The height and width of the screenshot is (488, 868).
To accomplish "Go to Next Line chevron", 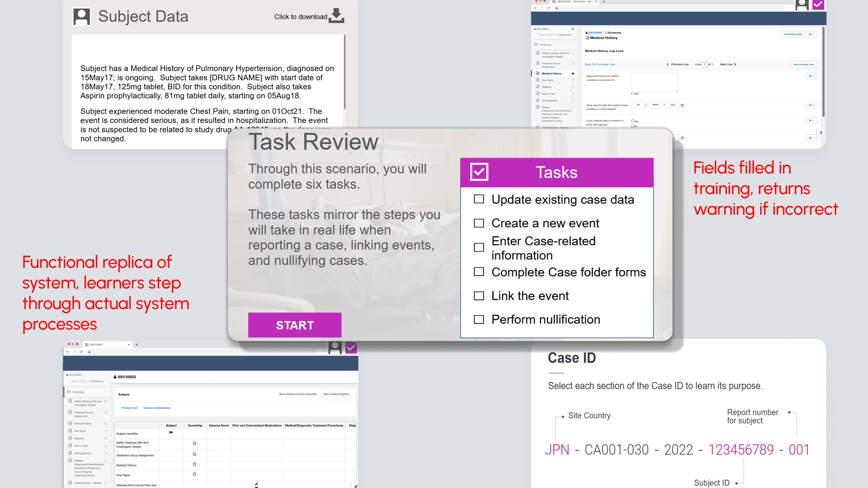I will (735, 64).
